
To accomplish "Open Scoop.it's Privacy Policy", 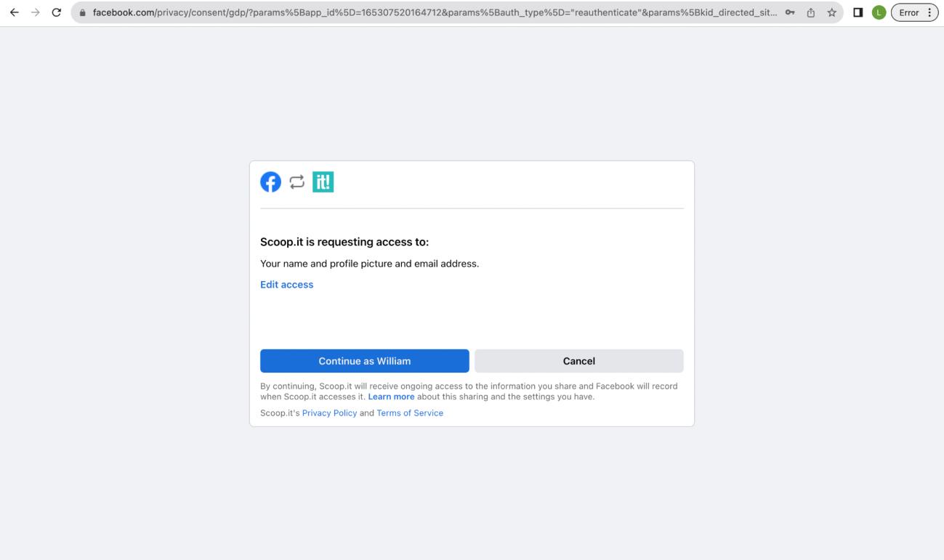I will click(329, 413).
